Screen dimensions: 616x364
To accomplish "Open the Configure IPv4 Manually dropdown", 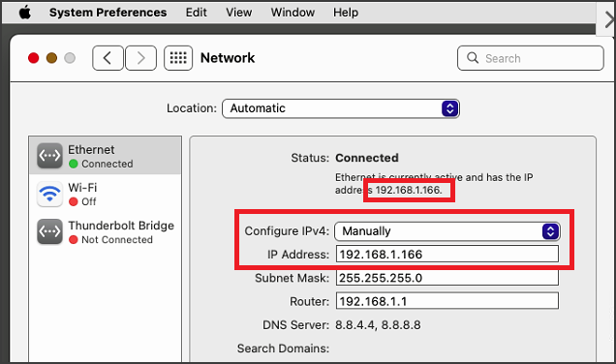I will (447, 231).
